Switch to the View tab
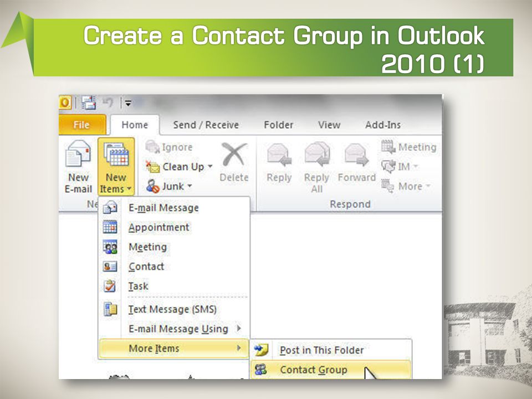 point(329,125)
